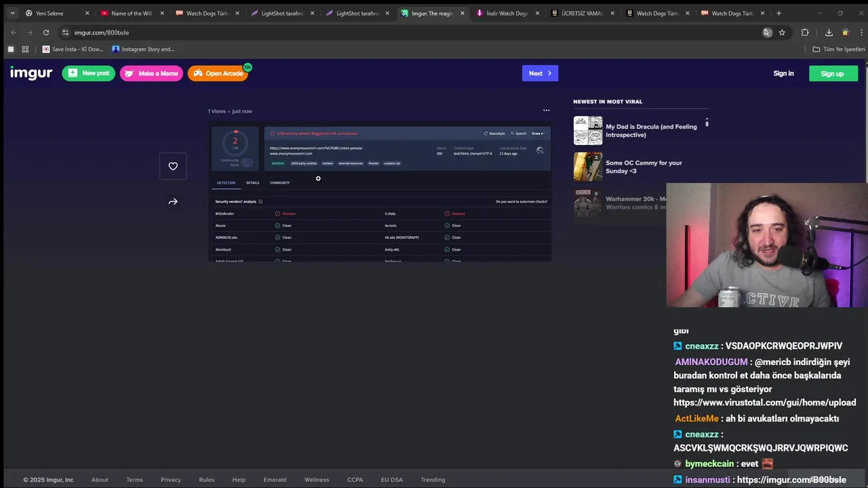Click the bymeckcain username in chat
Image resolution: width=868 pixels, height=488 pixels.
(709, 464)
